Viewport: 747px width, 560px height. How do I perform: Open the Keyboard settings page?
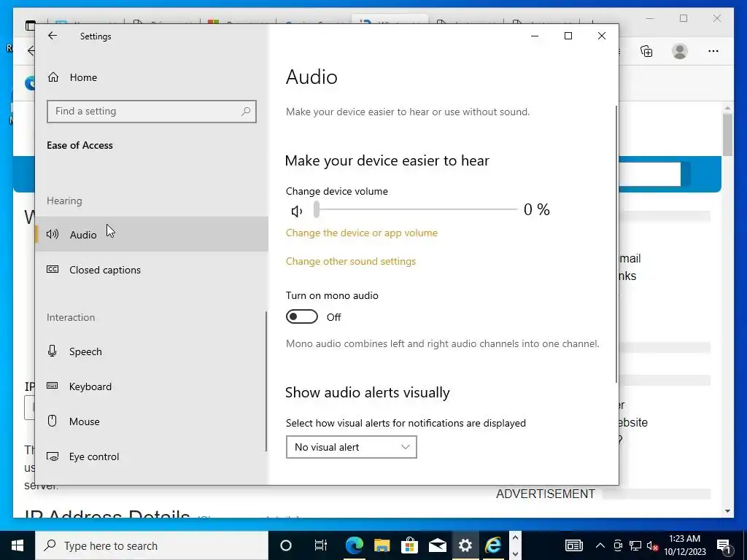[x=152, y=386]
